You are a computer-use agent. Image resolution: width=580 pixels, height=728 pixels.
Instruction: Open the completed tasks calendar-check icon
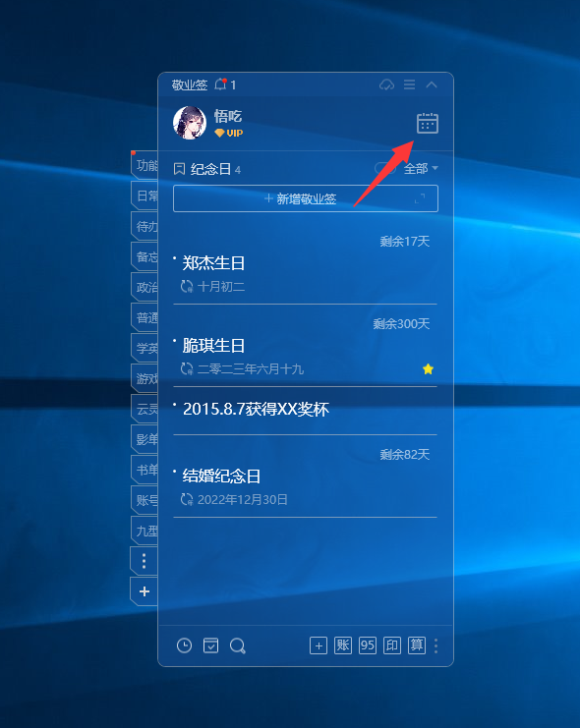click(210, 645)
